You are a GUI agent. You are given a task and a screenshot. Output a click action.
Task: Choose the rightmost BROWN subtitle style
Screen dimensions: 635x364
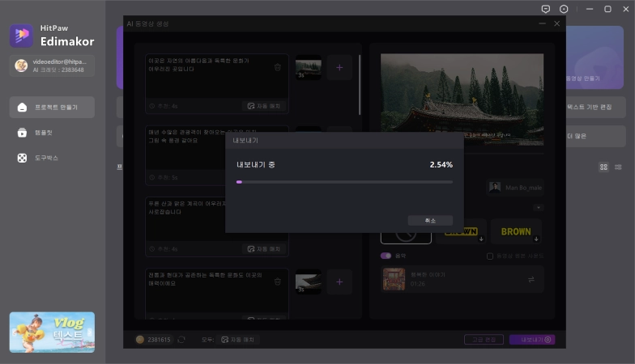(516, 231)
